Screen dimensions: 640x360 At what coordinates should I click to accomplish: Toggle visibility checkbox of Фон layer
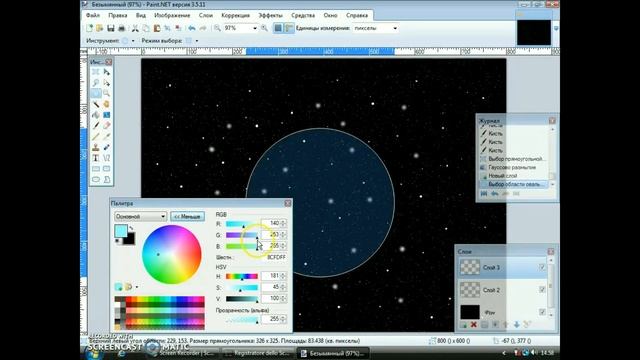pyautogui.click(x=542, y=312)
